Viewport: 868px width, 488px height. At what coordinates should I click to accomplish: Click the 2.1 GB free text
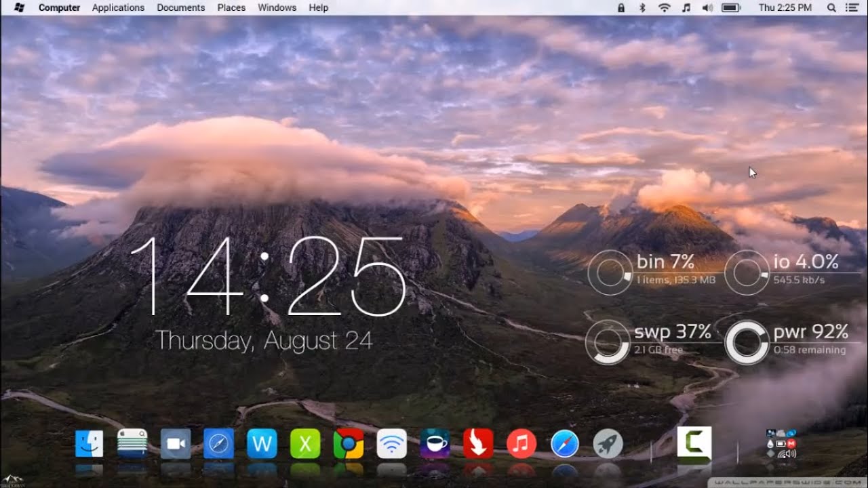tap(658, 350)
